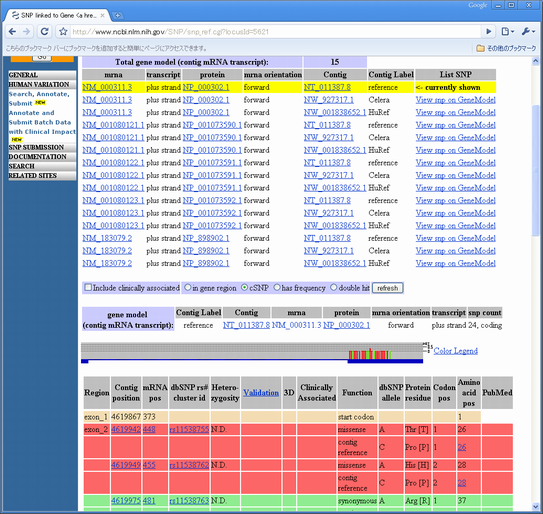
Task: Open a new tab with the plus button
Action: coord(118,16)
